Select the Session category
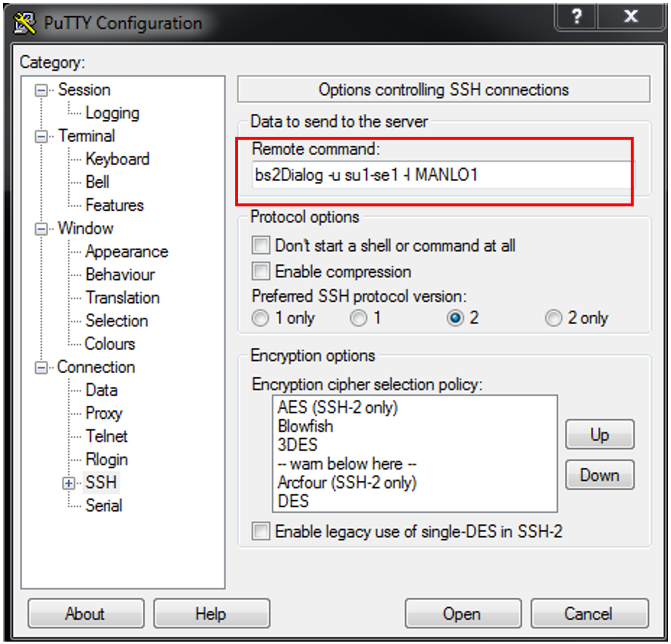The image size is (671, 644). click(84, 90)
